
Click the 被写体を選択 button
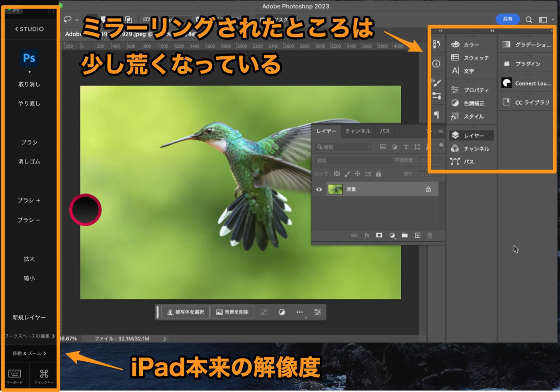click(186, 312)
